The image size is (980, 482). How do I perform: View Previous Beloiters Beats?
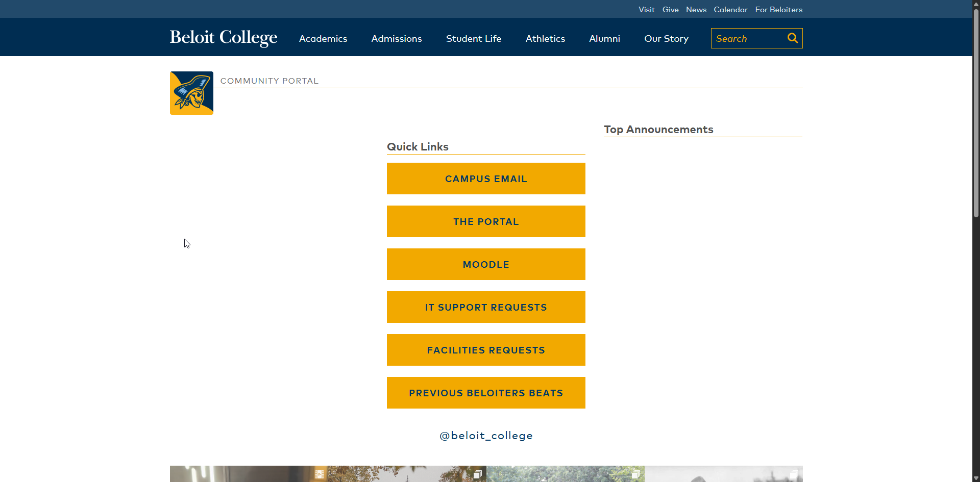pos(486,393)
